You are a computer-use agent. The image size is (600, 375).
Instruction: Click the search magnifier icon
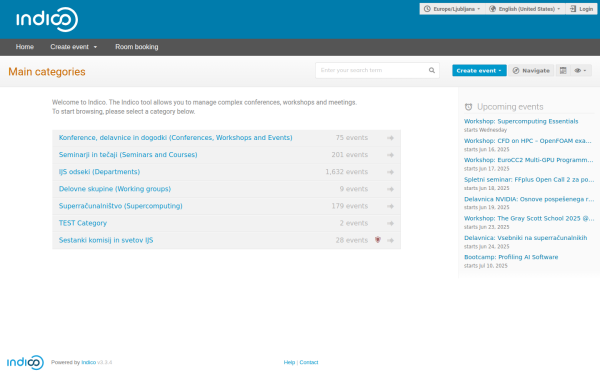coord(432,70)
